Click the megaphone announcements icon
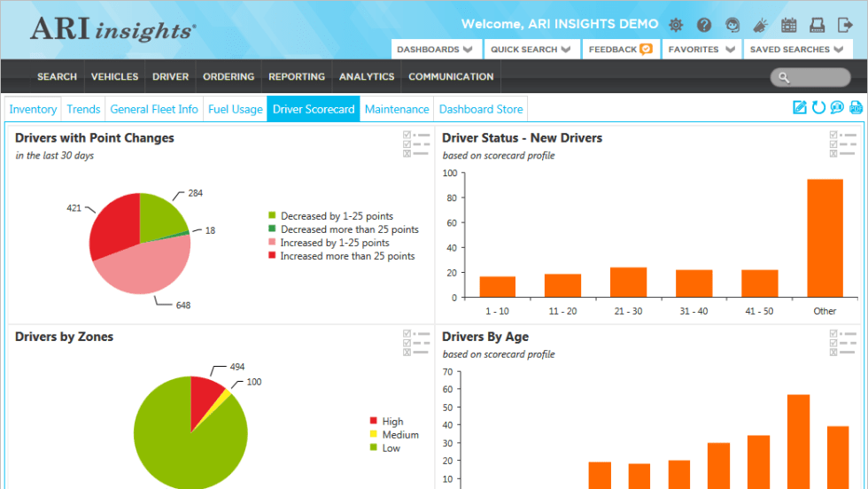 pyautogui.click(x=761, y=25)
